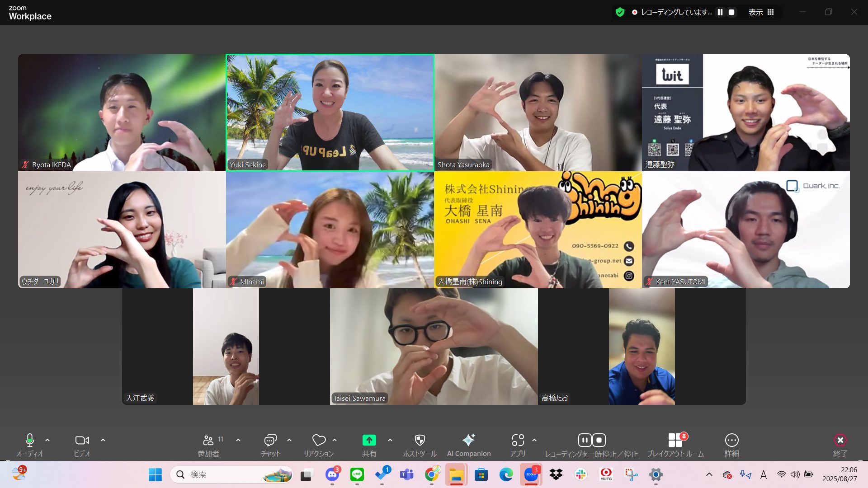This screenshot has height=488, width=868.
Task: Open the Chat icon in toolbar
Action: [x=270, y=441]
